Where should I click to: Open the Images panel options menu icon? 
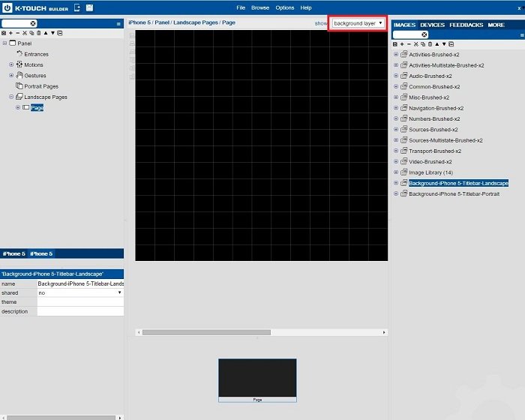pyautogui.click(x=522, y=34)
